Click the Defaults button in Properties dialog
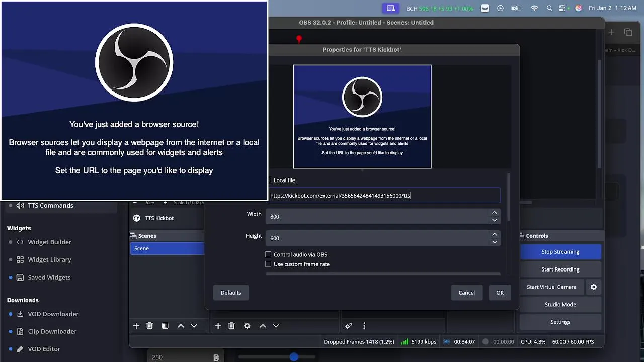Viewport: 644px width, 362px height. (231, 293)
